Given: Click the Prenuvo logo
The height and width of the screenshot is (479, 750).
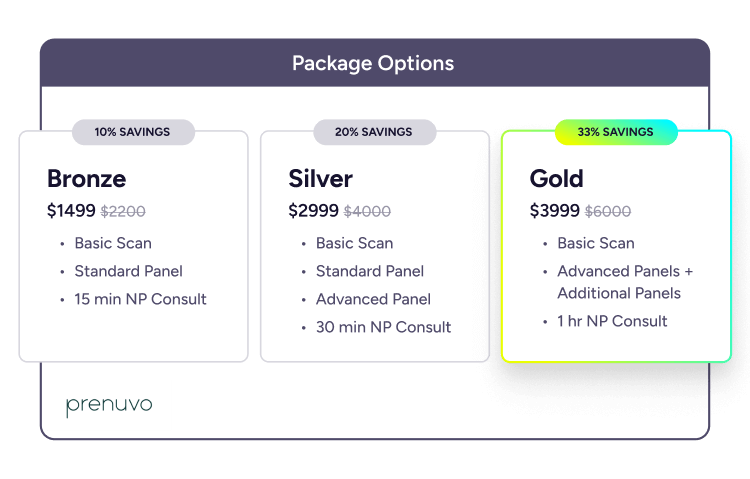Looking at the screenshot, I should click(109, 405).
